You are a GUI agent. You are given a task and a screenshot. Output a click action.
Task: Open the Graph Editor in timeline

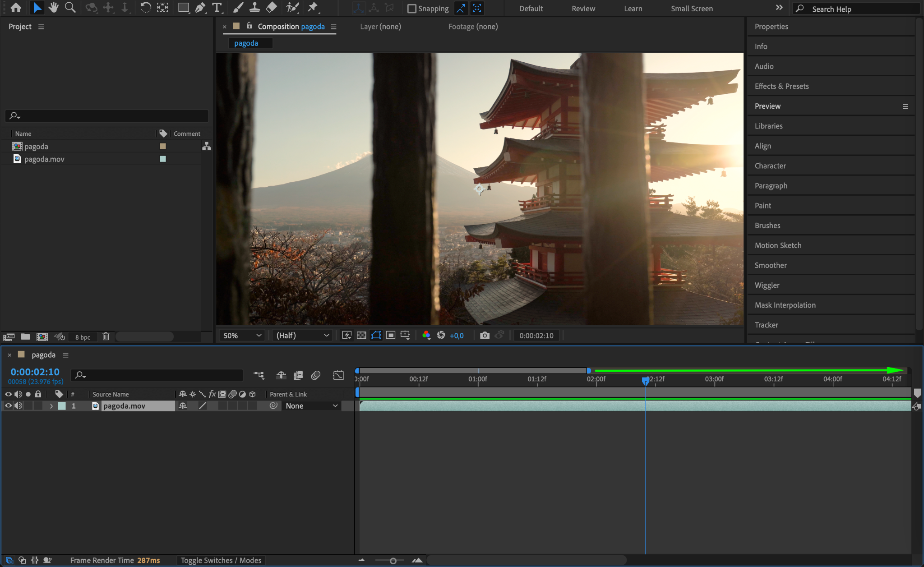pos(338,375)
